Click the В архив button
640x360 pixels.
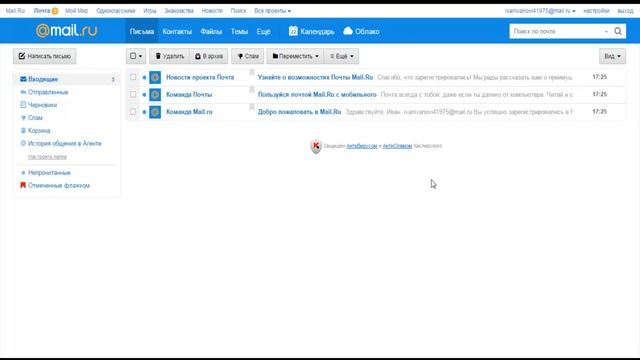coord(209,56)
